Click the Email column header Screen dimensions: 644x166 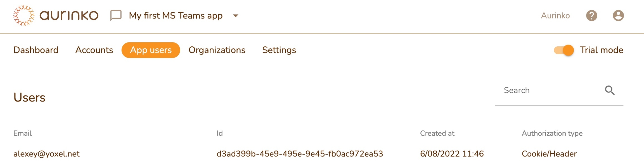click(x=22, y=133)
